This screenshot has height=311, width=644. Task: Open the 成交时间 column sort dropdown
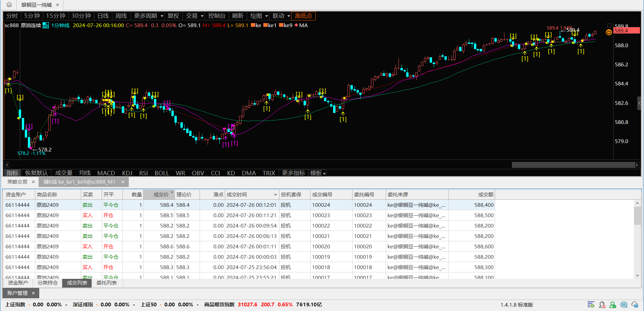pyautogui.click(x=275, y=195)
